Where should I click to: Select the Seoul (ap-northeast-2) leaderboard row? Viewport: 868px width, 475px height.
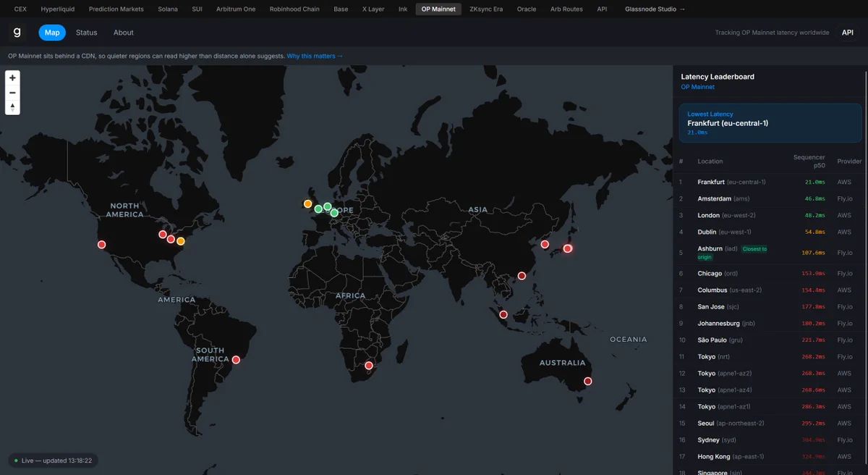point(770,423)
